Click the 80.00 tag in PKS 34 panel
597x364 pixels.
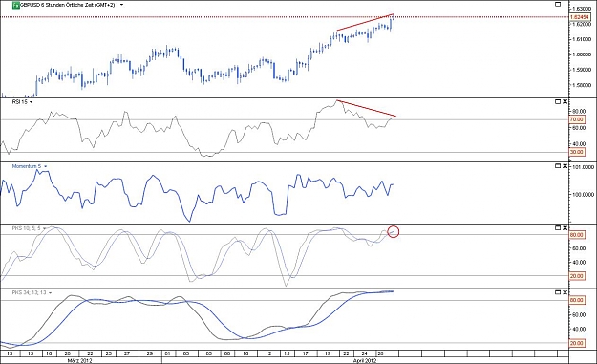[576, 300]
